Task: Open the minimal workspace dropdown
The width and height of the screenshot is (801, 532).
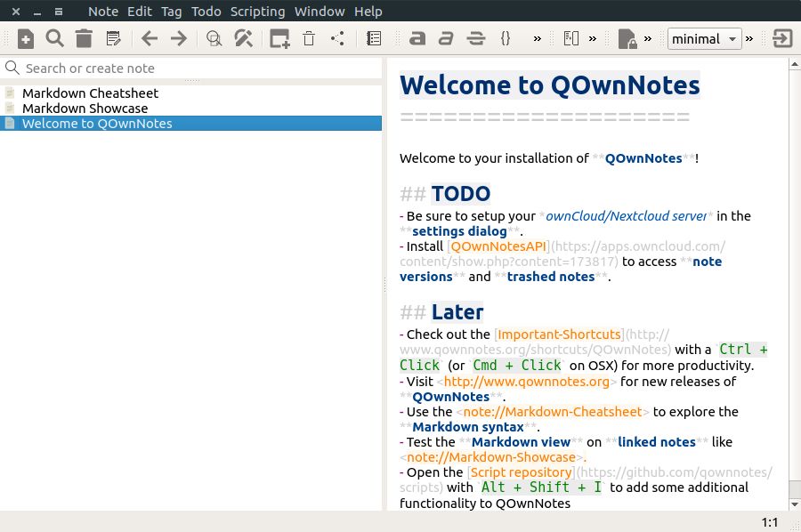Action: 705,39
